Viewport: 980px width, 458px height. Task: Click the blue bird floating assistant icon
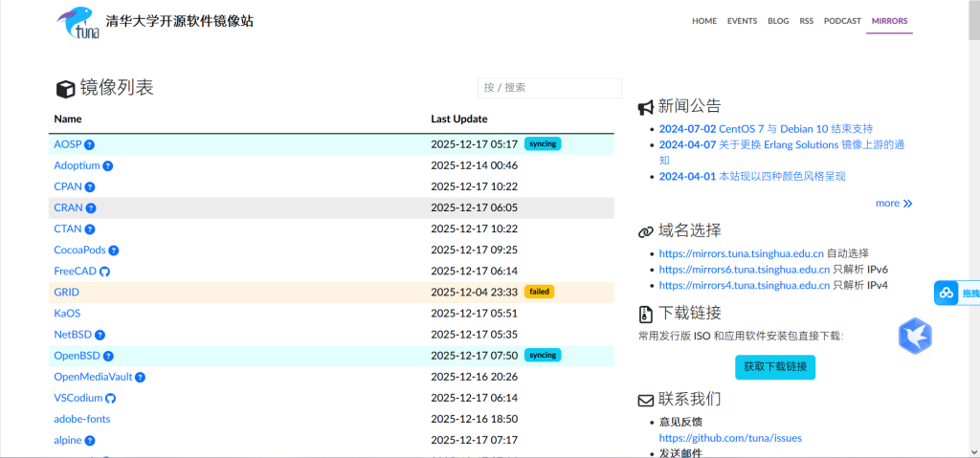click(914, 336)
